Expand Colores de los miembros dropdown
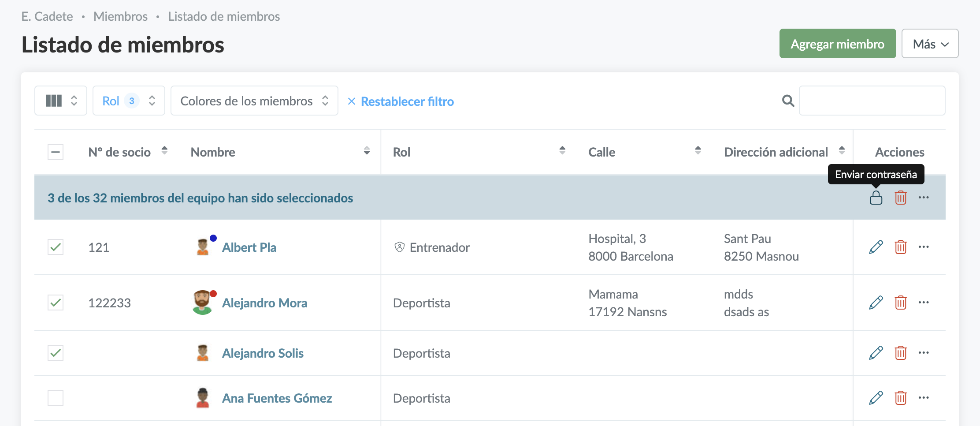This screenshot has width=980, height=426. coord(254,101)
